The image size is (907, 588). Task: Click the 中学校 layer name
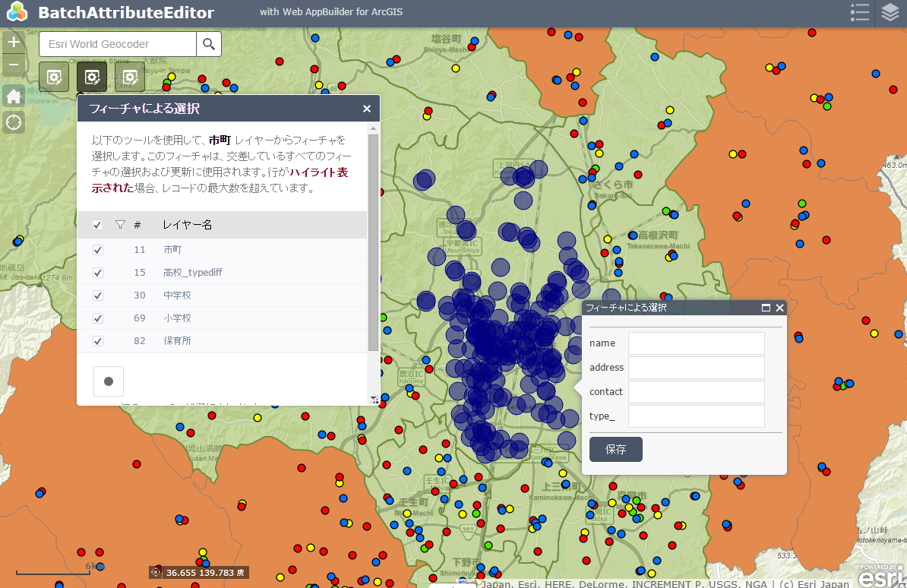[x=177, y=296]
